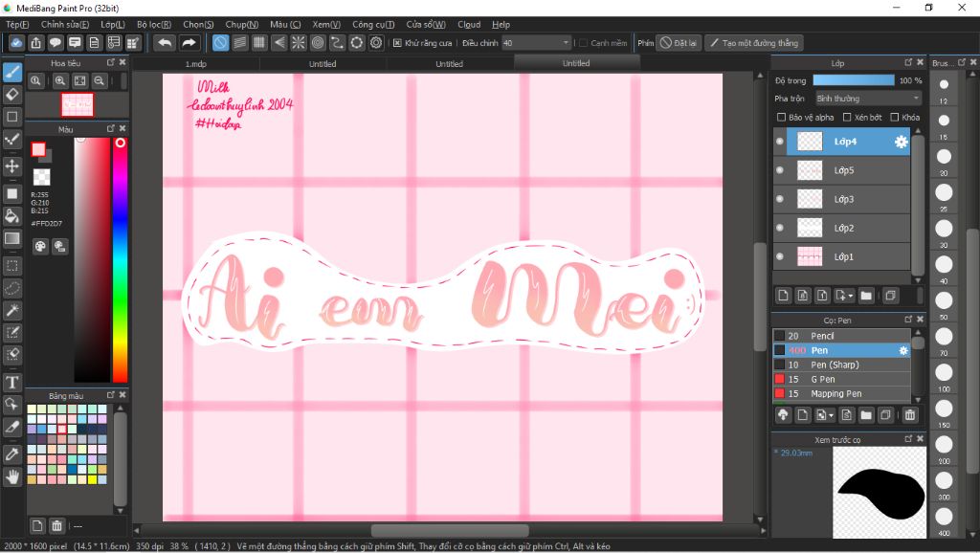Toggle the Khử răng cưa checkbox
The height and width of the screenshot is (553, 980).
coord(397,43)
